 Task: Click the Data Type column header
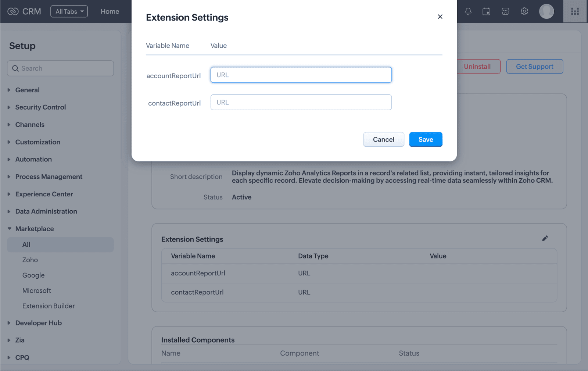click(x=313, y=256)
